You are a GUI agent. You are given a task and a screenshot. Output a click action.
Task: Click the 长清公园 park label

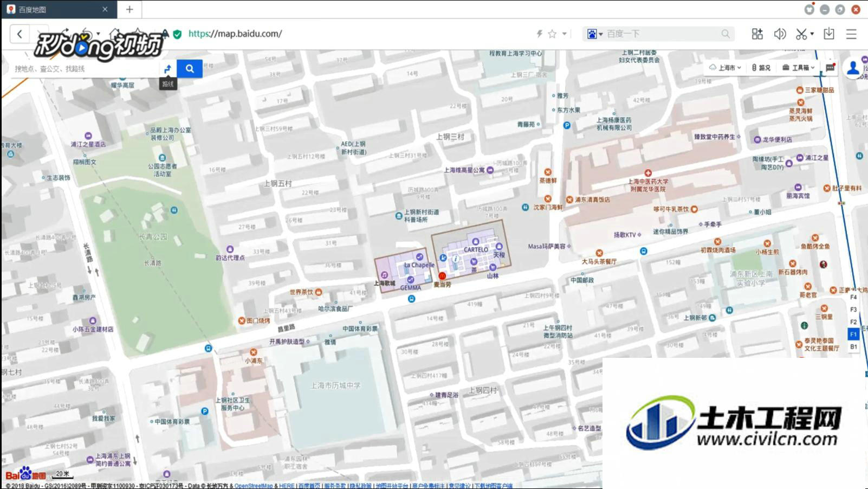click(x=153, y=237)
